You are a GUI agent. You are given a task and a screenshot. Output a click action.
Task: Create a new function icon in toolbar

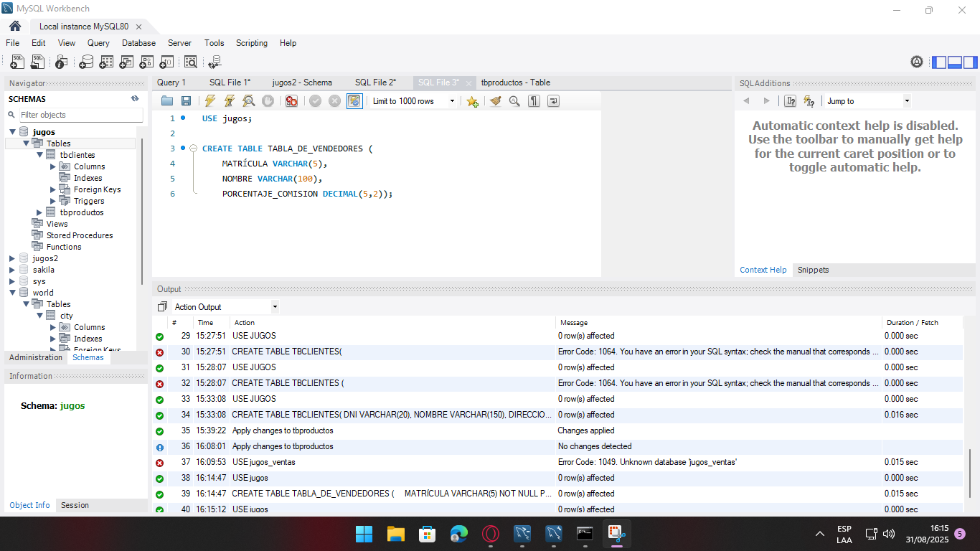(x=166, y=62)
